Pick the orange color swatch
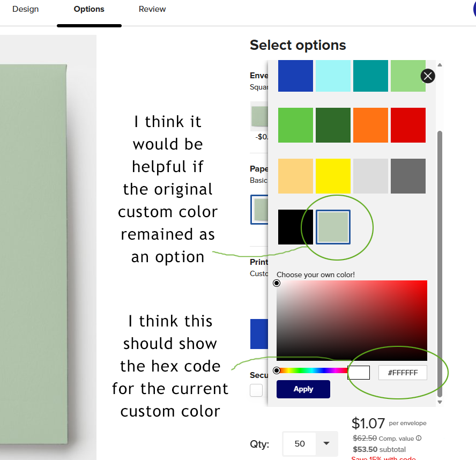Image resolution: width=476 pixels, height=460 pixels. (370, 125)
